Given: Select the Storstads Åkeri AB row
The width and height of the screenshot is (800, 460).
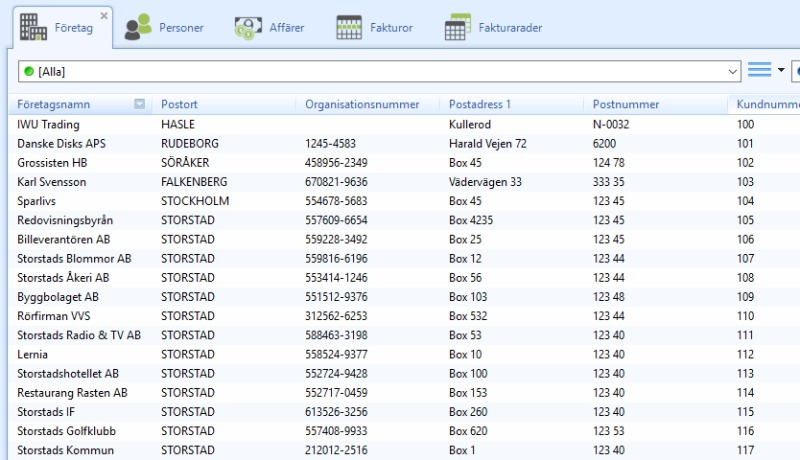Looking at the screenshot, I should (x=404, y=277).
